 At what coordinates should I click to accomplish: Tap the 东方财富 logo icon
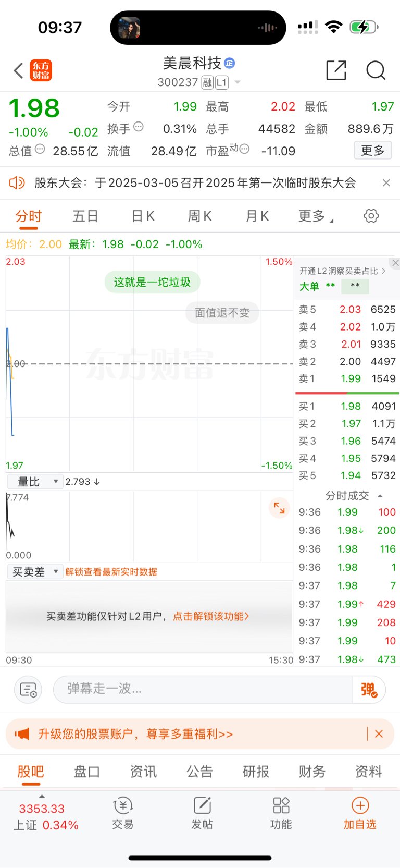41,70
